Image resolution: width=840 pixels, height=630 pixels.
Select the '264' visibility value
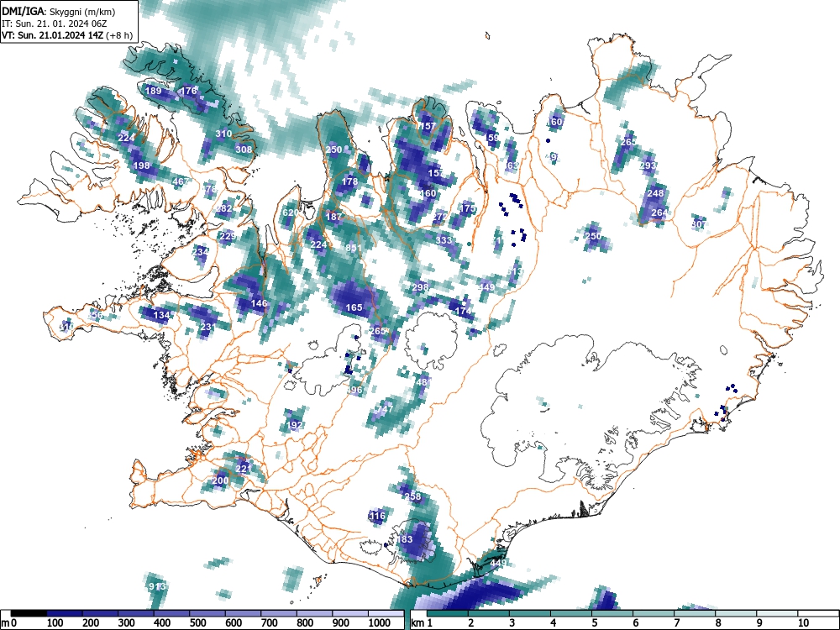tap(659, 213)
